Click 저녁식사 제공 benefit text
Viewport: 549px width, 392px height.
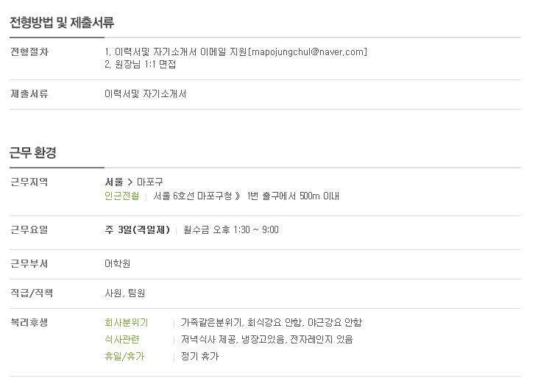(209, 340)
